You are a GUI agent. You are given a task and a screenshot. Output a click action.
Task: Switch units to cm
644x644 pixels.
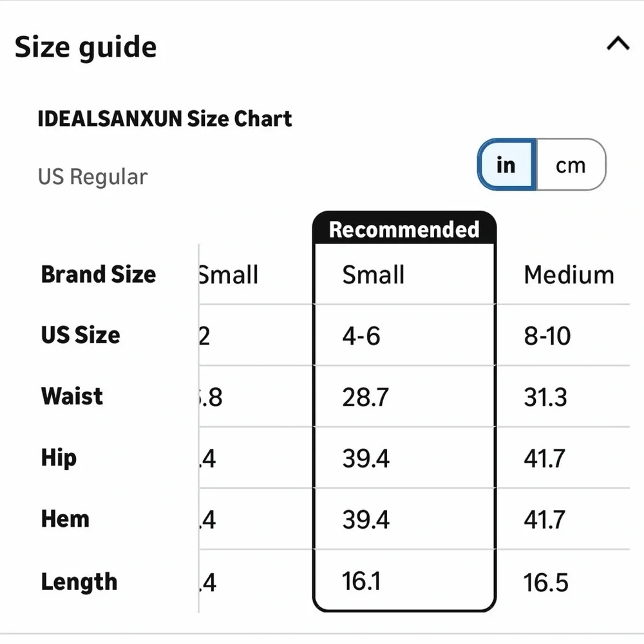[571, 165]
